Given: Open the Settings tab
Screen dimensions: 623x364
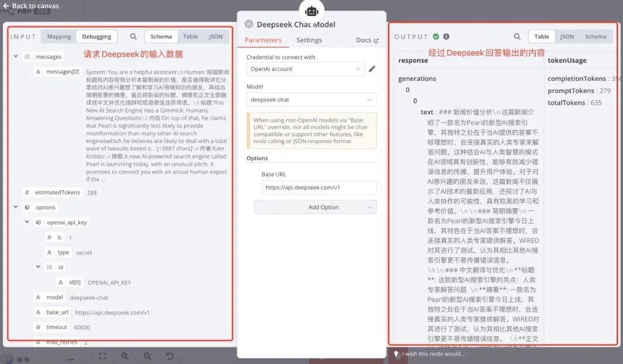Looking at the screenshot, I should coord(309,40).
